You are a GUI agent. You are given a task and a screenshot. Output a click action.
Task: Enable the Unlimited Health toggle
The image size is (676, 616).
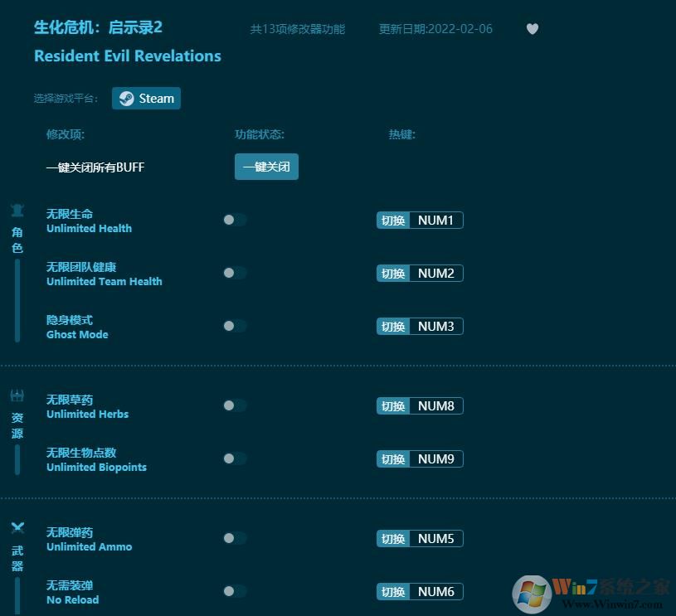click(235, 220)
